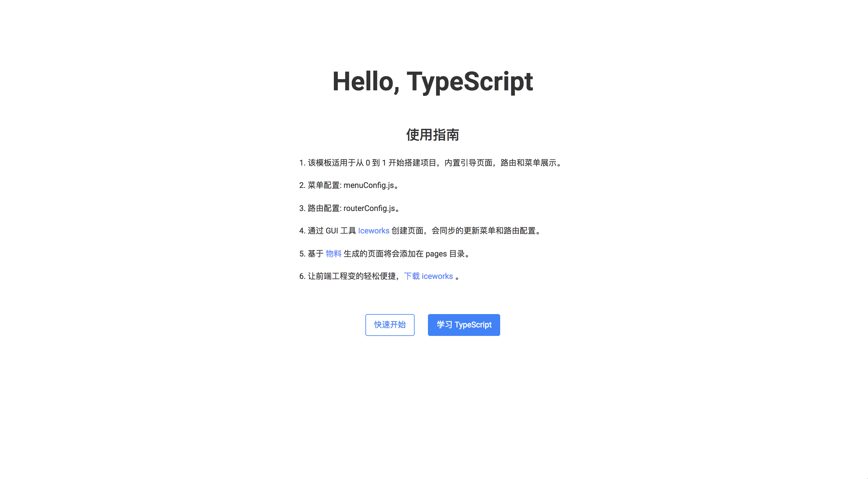868x479 pixels.
Task: Open the Iceworks link in step 4
Action: pyautogui.click(x=373, y=231)
